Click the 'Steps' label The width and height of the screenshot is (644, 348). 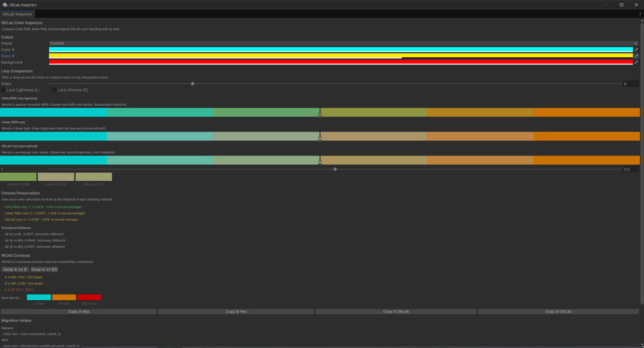coord(6,84)
